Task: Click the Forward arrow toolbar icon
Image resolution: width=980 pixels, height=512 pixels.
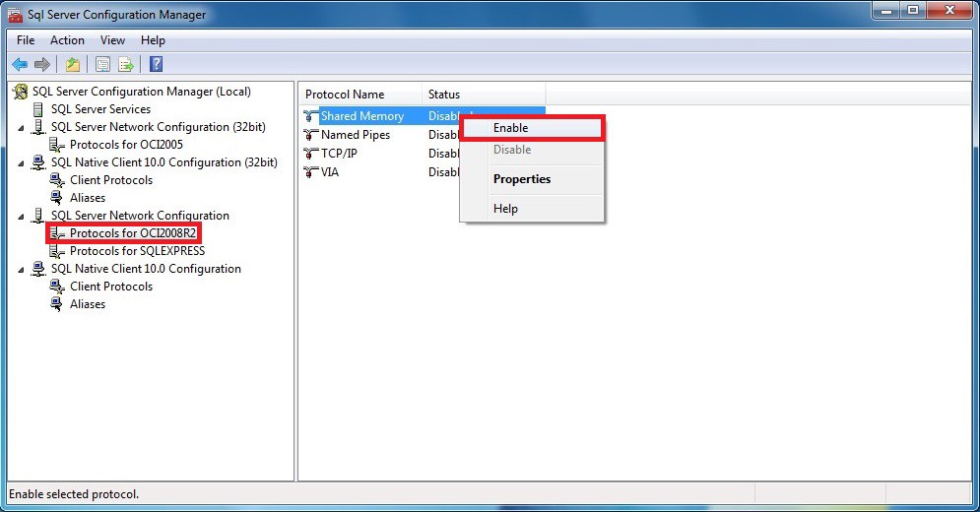Action: [41, 65]
